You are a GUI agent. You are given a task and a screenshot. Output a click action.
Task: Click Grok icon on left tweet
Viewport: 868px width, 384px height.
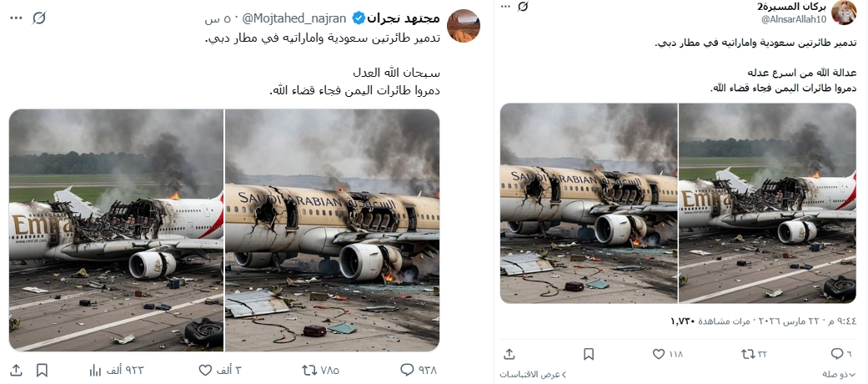pos(38,18)
